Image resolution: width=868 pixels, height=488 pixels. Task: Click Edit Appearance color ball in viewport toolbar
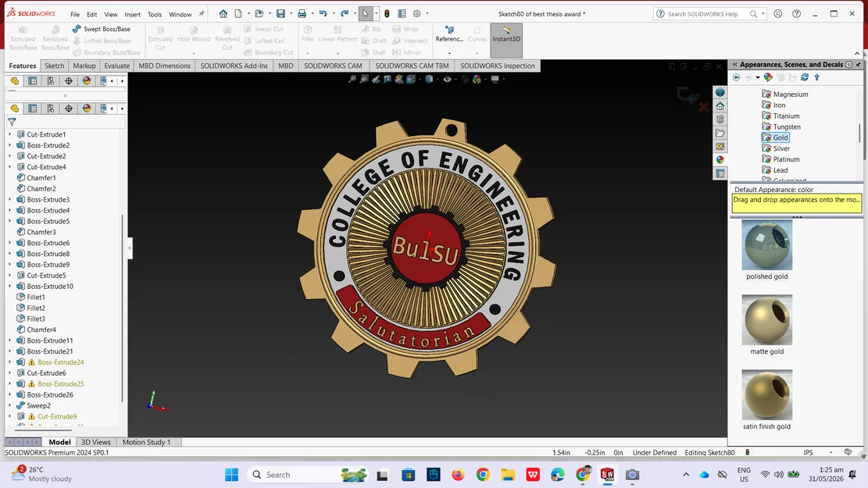click(476, 79)
